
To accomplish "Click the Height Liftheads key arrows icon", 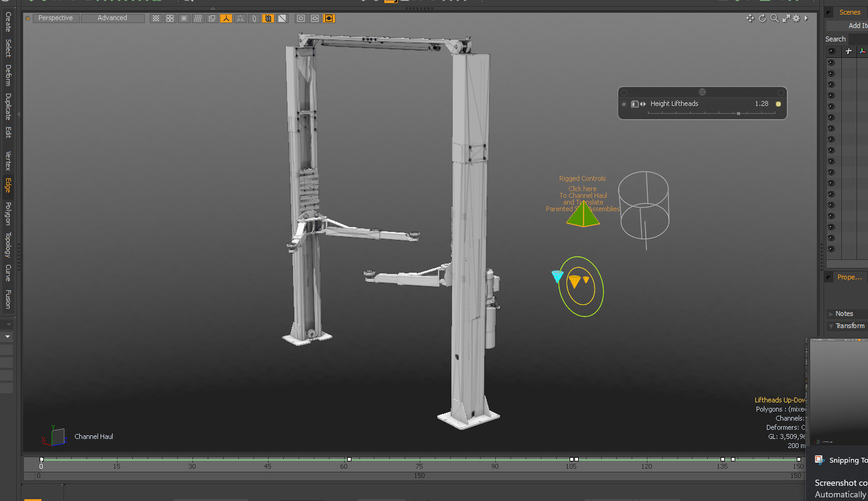I will (x=643, y=104).
